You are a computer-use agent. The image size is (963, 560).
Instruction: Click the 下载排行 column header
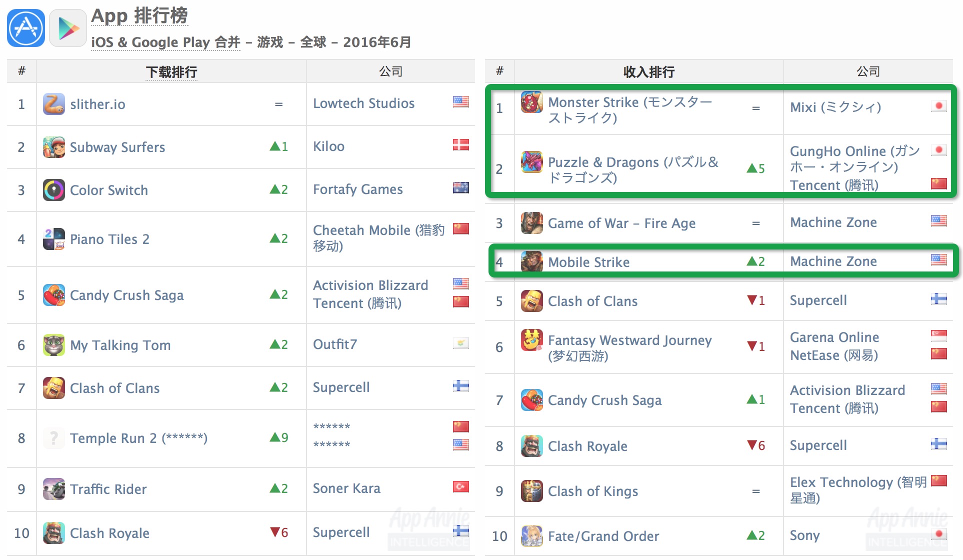[171, 72]
